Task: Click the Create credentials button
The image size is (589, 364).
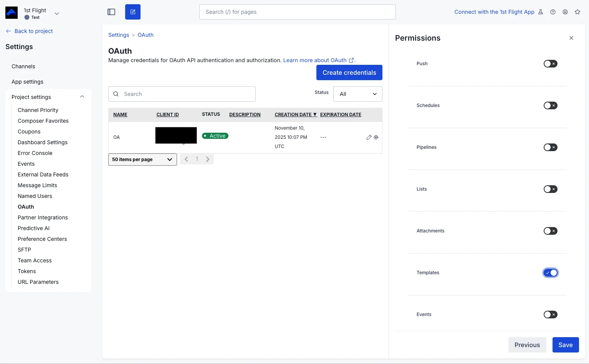Action: point(349,72)
